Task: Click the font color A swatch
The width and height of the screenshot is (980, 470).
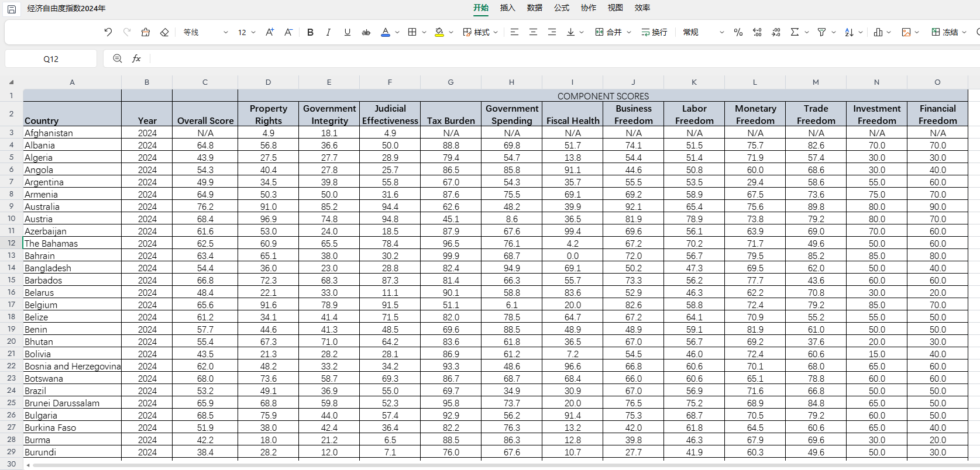Action: (x=386, y=32)
